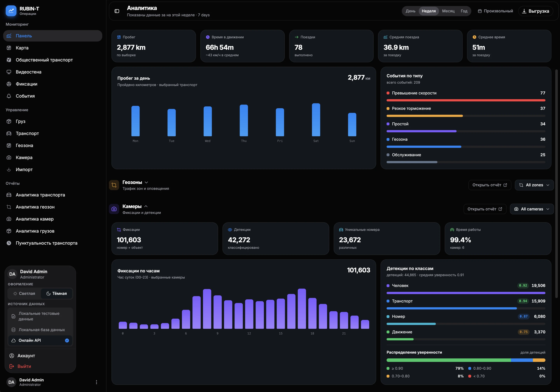Click Открыть отчёт for Камеры

pos(485,209)
